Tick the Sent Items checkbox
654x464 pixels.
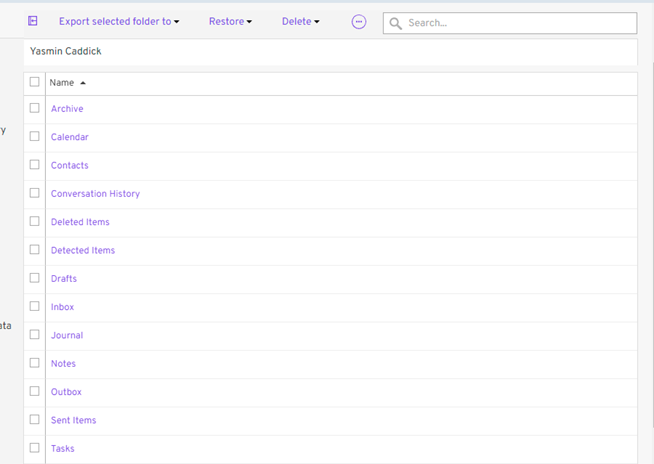coord(35,420)
